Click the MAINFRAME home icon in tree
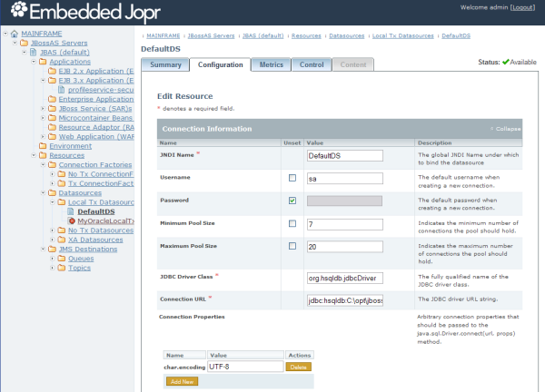The width and height of the screenshot is (545, 392). (15, 34)
